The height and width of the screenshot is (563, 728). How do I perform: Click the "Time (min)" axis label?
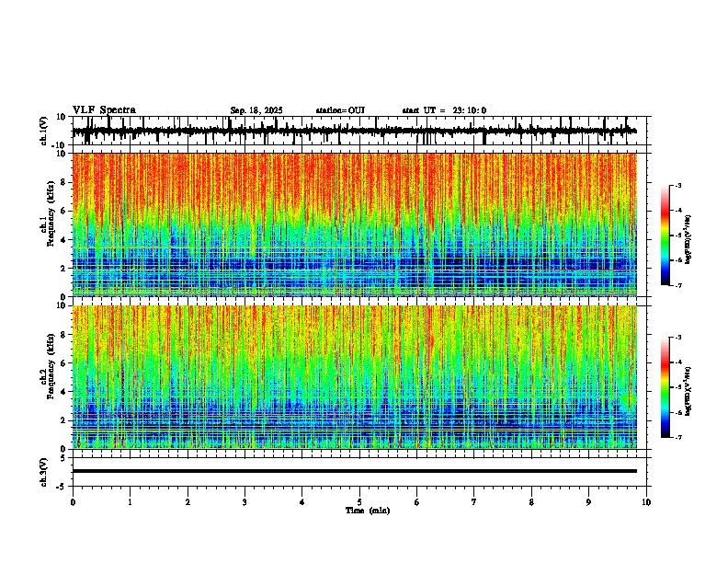click(x=368, y=511)
